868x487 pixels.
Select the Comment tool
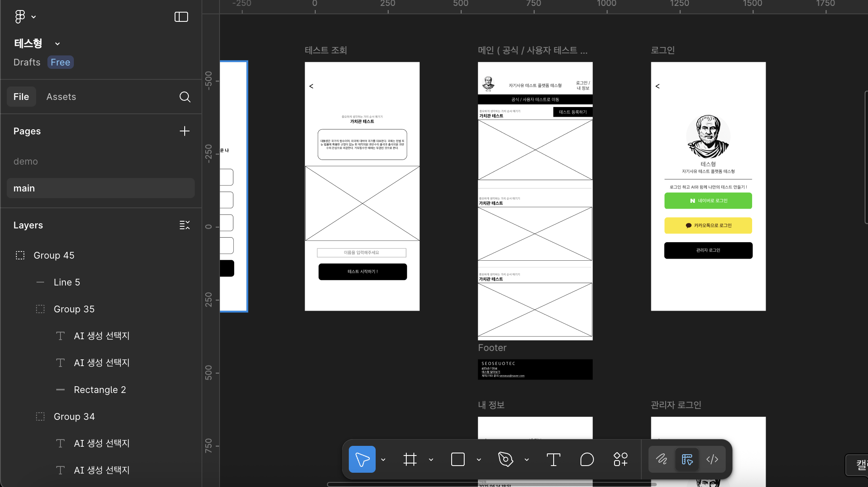587,459
